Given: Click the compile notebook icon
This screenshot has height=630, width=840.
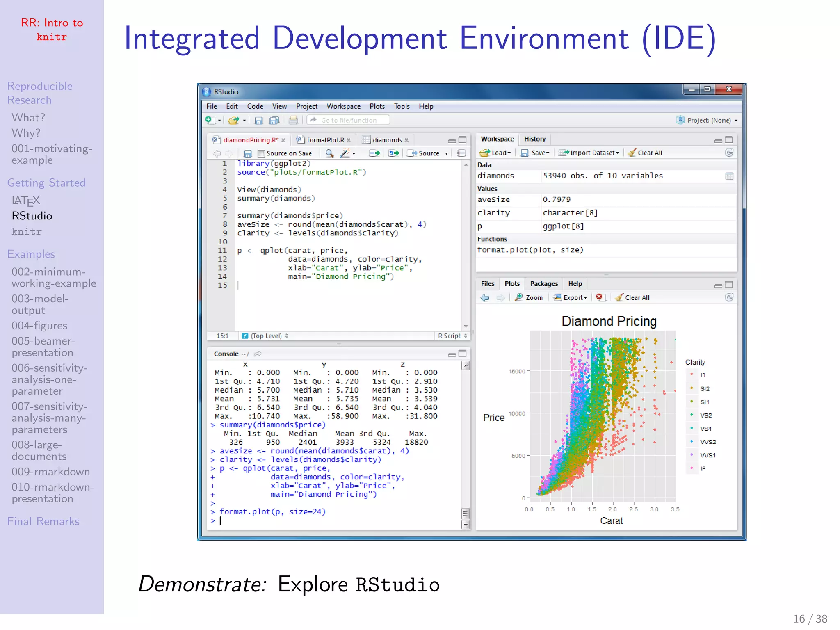Looking at the screenshot, I should point(461,153).
